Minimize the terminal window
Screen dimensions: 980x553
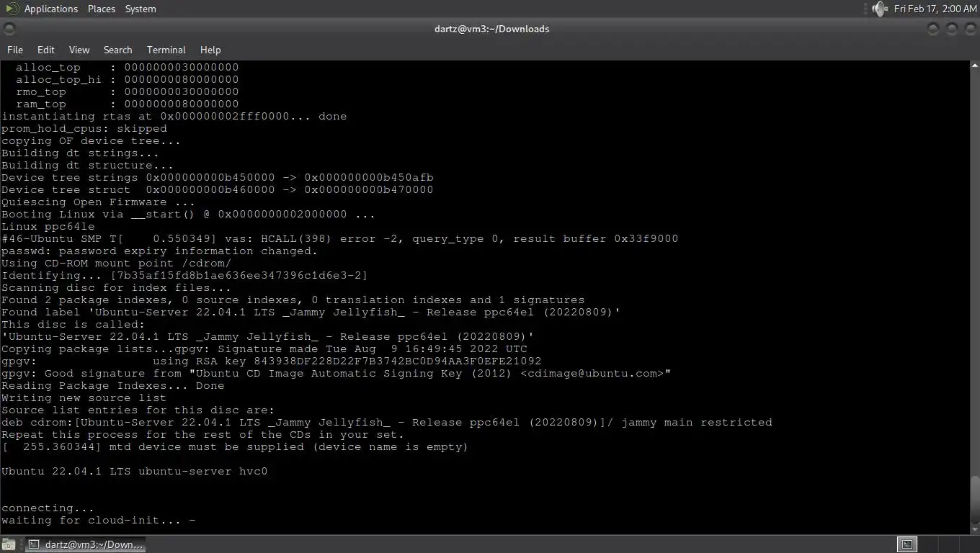(934, 29)
